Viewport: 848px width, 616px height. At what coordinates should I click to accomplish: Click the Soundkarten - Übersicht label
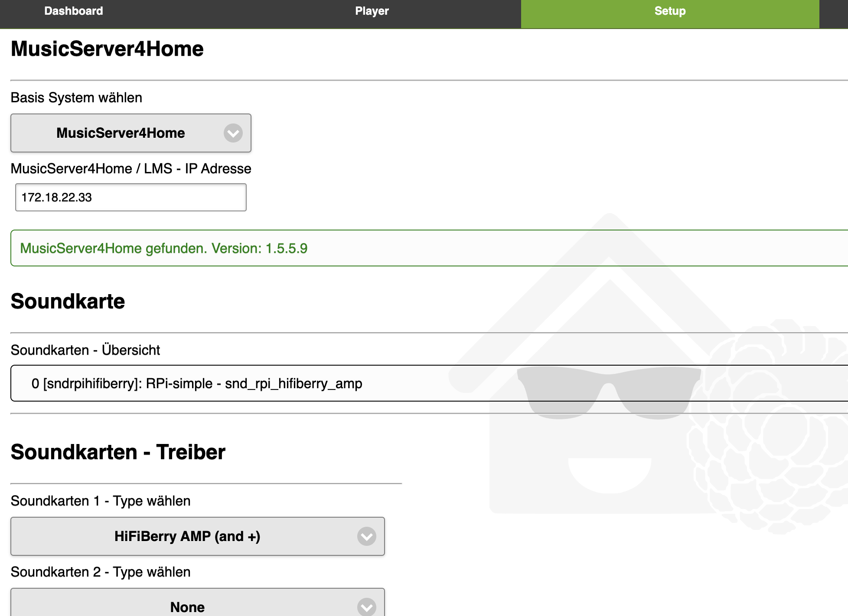[x=85, y=350]
